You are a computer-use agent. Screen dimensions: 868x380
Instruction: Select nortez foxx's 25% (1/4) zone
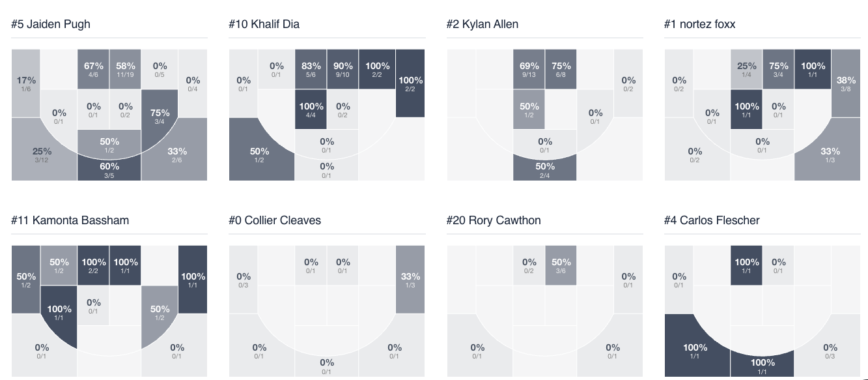tap(746, 69)
